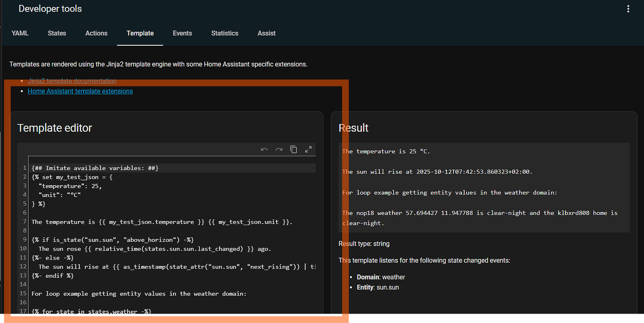Click the Developer tools header title
644x323 pixels.
point(50,8)
